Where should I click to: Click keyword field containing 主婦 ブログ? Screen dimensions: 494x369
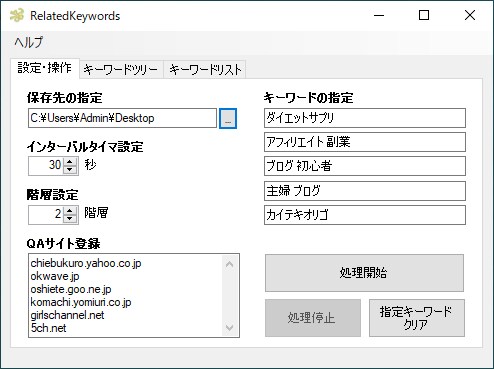point(365,191)
